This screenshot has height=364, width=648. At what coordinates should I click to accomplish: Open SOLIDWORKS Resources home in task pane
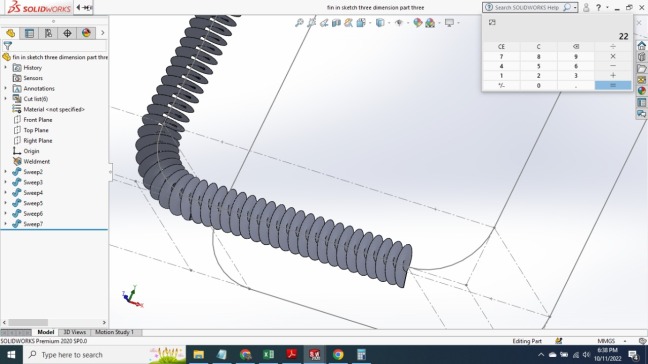coord(642,45)
